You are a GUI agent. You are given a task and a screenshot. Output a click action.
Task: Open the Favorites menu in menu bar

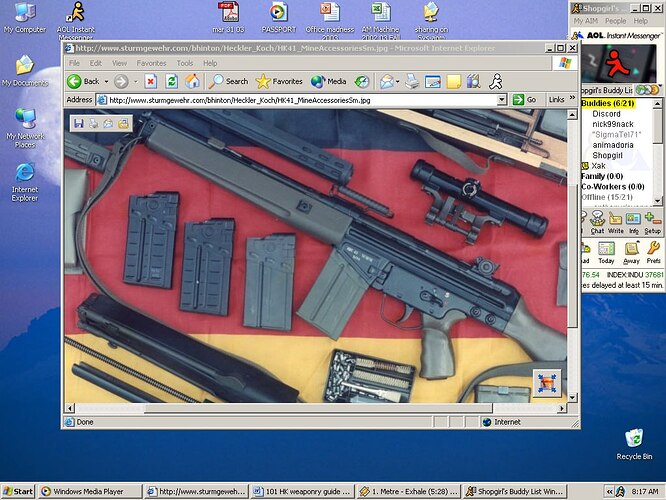pyautogui.click(x=152, y=63)
